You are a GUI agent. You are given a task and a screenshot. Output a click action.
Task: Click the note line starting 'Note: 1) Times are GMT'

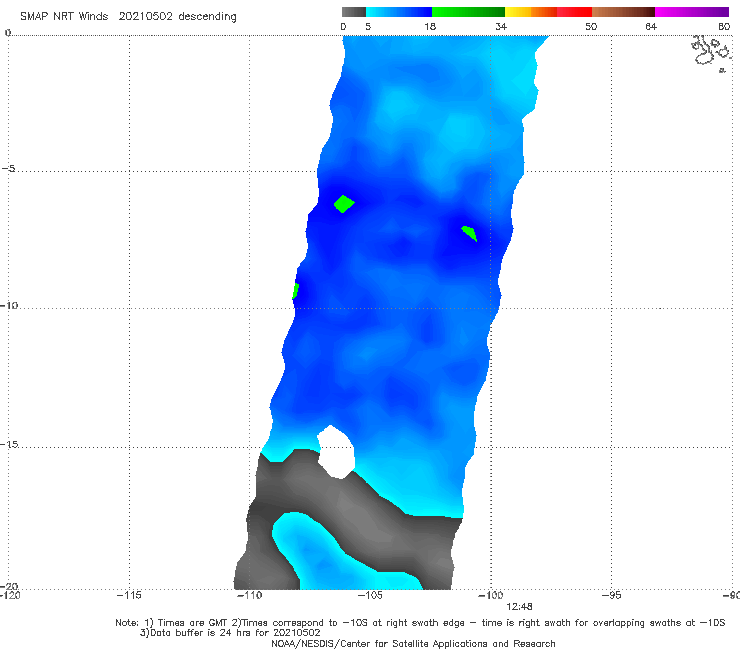(x=420, y=623)
